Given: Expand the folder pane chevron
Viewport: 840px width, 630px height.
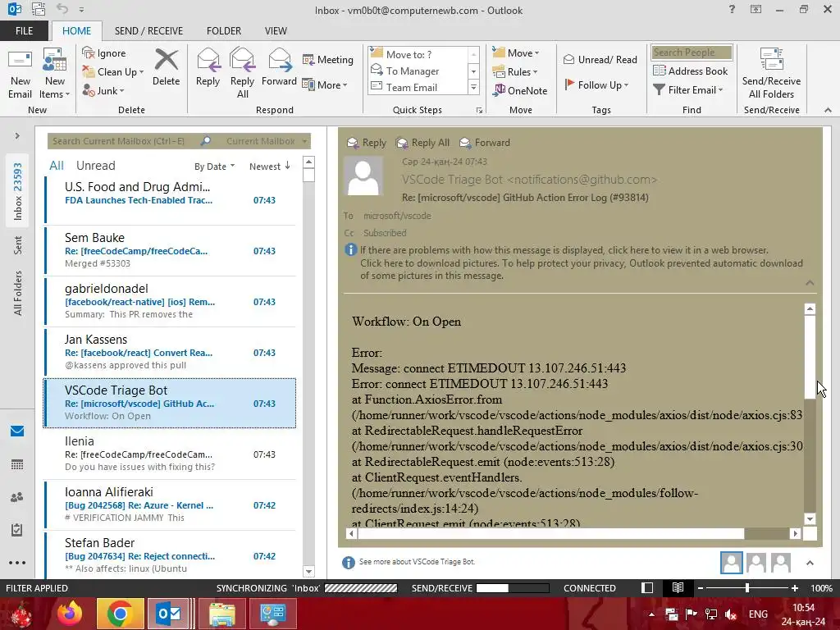Looking at the screenshot, I should 17,135.
